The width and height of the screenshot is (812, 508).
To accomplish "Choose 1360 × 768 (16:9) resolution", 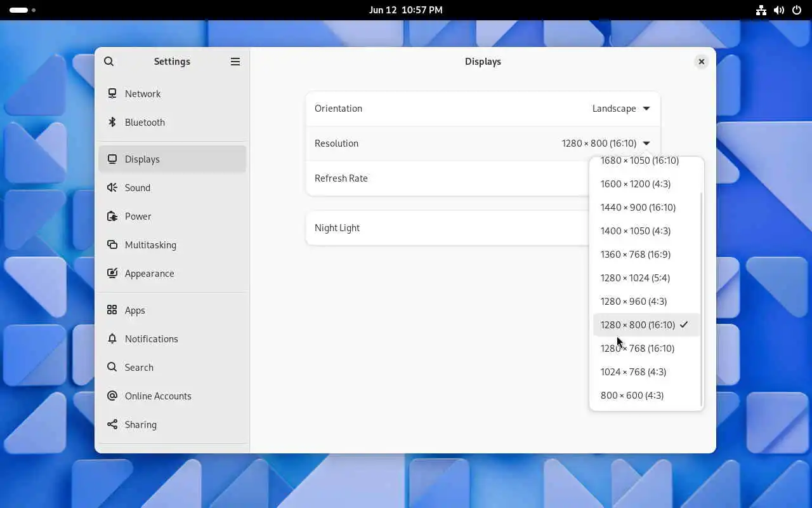I will pos(646,255).
